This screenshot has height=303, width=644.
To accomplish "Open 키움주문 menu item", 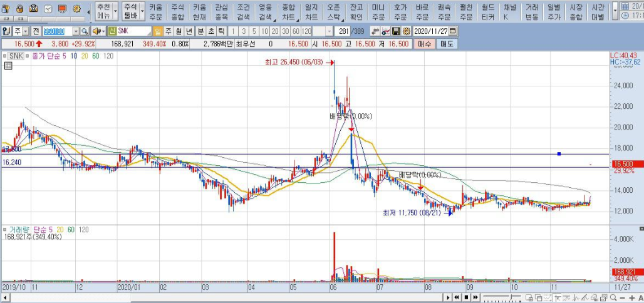I will point(155,12).
